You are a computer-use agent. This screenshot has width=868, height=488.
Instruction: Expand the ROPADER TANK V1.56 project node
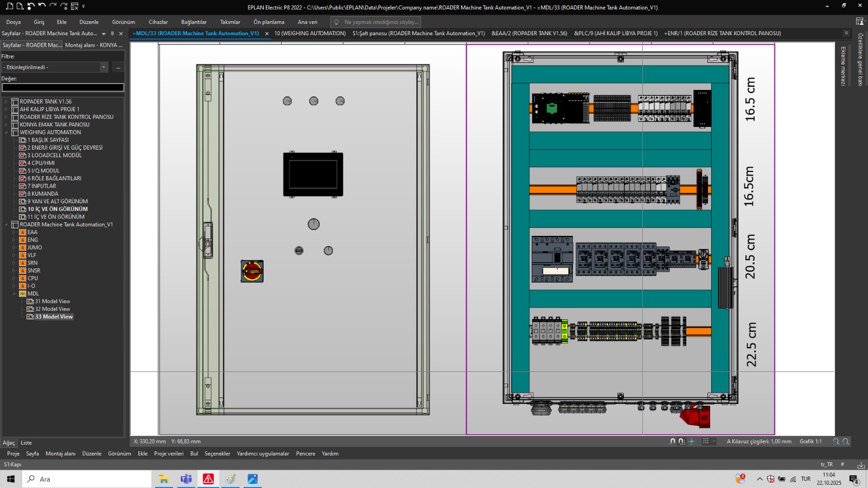(x=6, y=102)
